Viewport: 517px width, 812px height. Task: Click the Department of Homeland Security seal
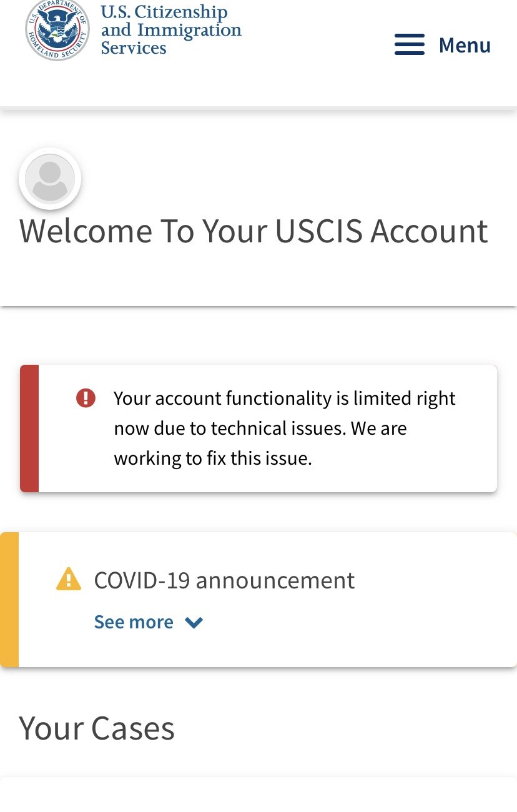pos(57,29)
